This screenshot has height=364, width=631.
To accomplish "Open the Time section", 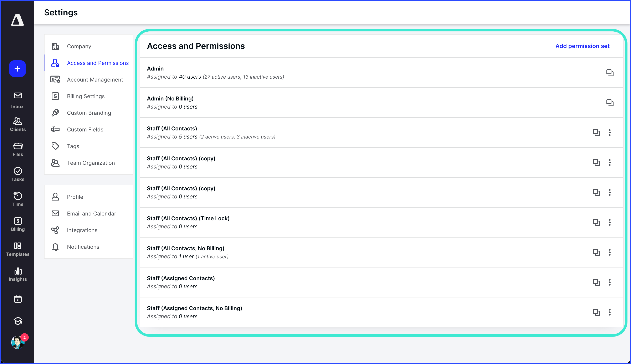I will pos(17,197).
